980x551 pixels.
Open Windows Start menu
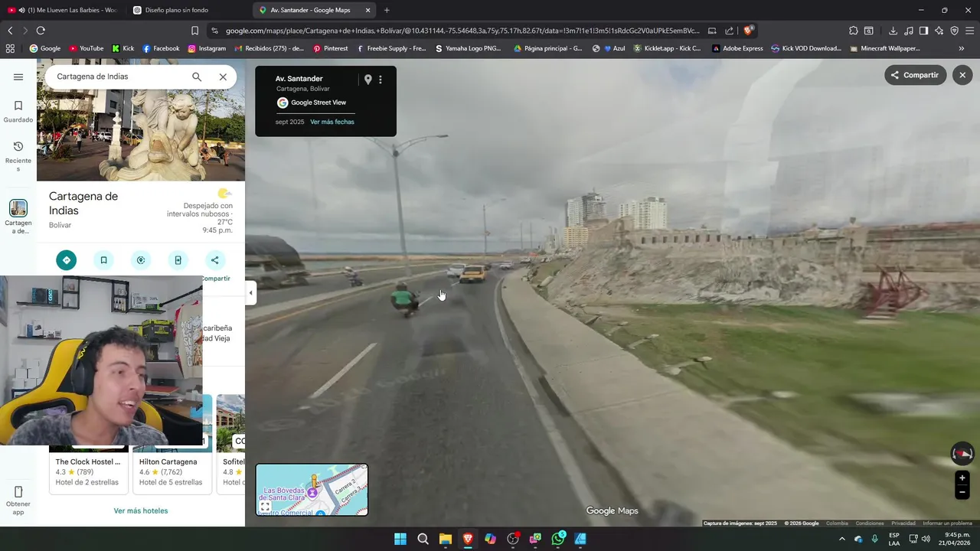tap(400, 539)
